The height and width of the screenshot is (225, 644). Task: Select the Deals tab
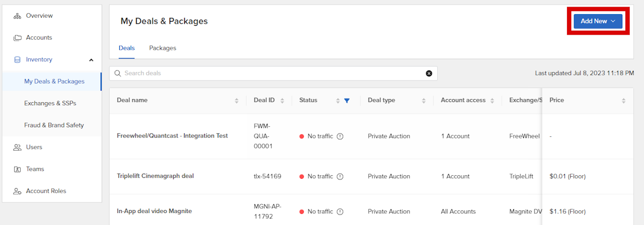pyautogui.click(x=126, y=48)
